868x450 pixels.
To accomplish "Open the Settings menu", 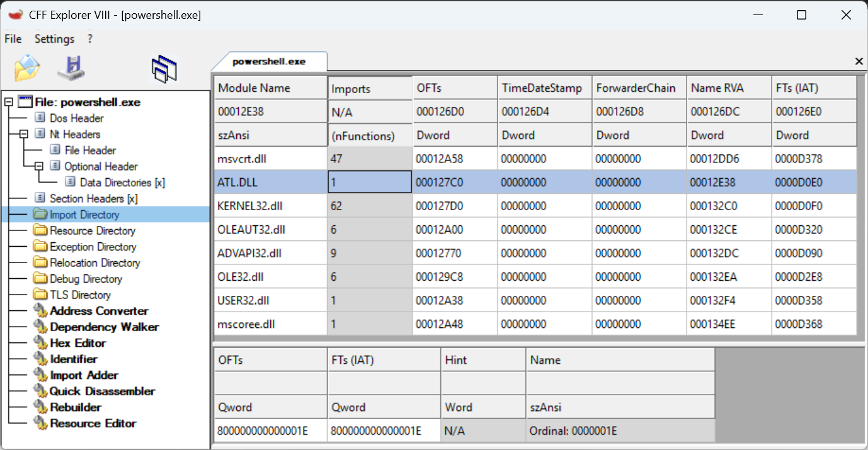I will 54,38.
